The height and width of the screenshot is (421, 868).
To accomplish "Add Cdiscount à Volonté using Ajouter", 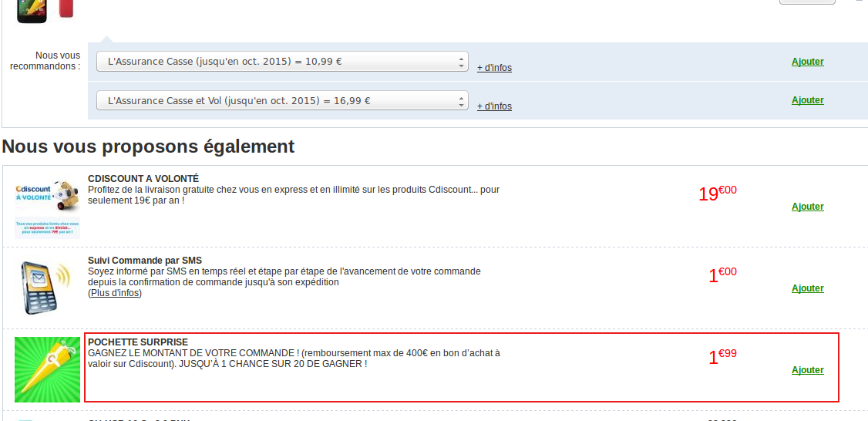I will coord(807,207).
